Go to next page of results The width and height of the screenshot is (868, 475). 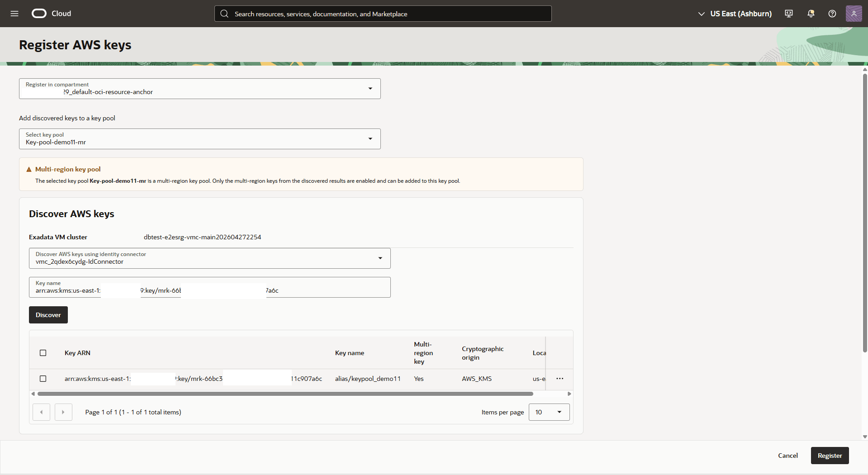pos(63,412)
